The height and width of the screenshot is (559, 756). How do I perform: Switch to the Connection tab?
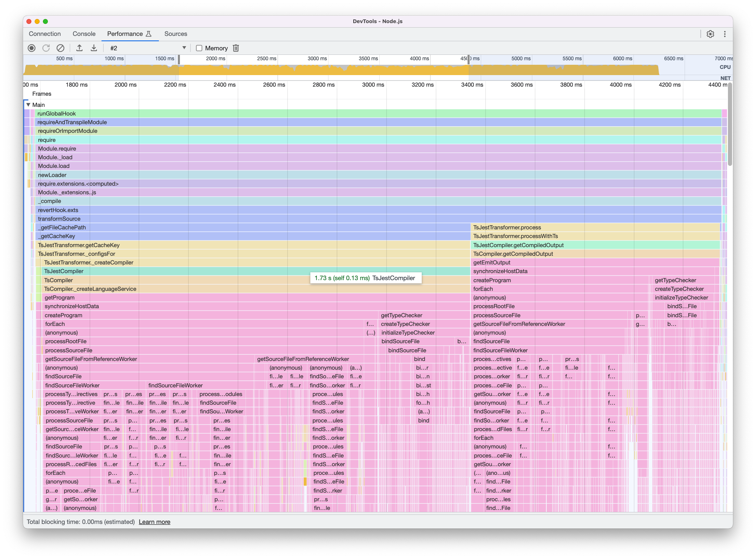(x=45, y=34)
